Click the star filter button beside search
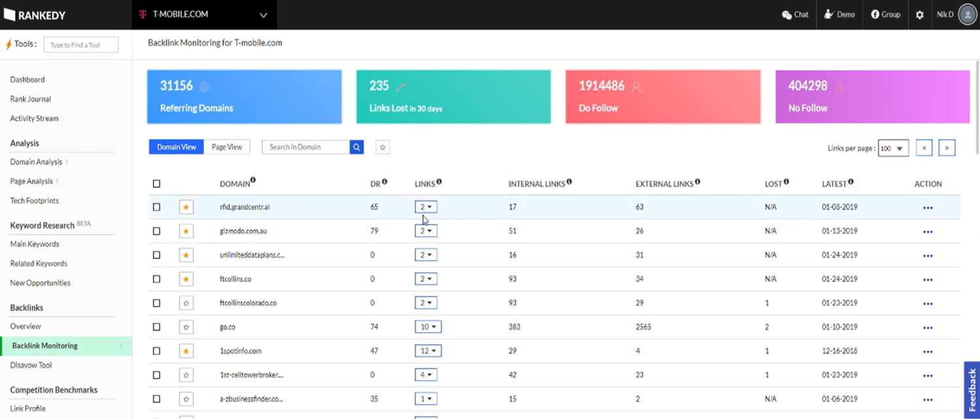The width and height of the screenshot is (980, 419). coord(382,147)
